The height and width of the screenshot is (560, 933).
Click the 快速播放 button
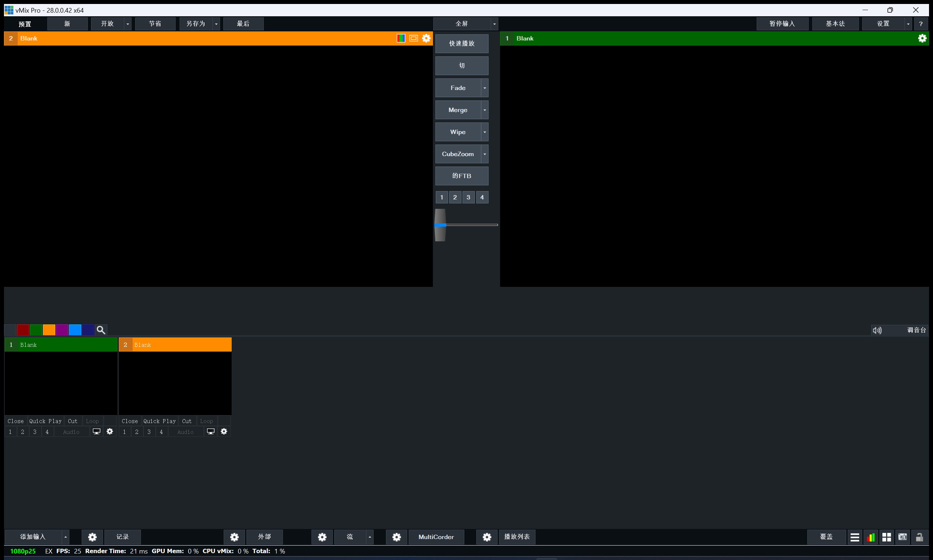click(x=461, y=43)
